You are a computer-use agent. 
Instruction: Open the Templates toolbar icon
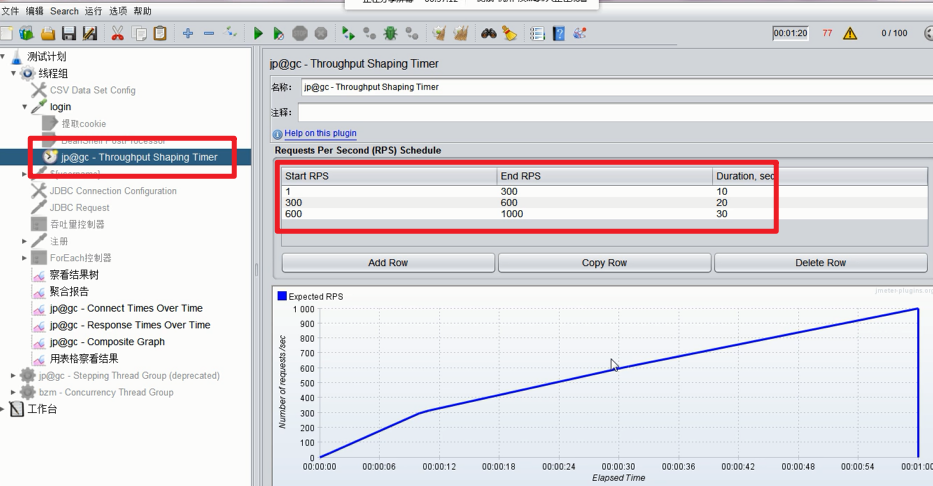coord(26,33)
